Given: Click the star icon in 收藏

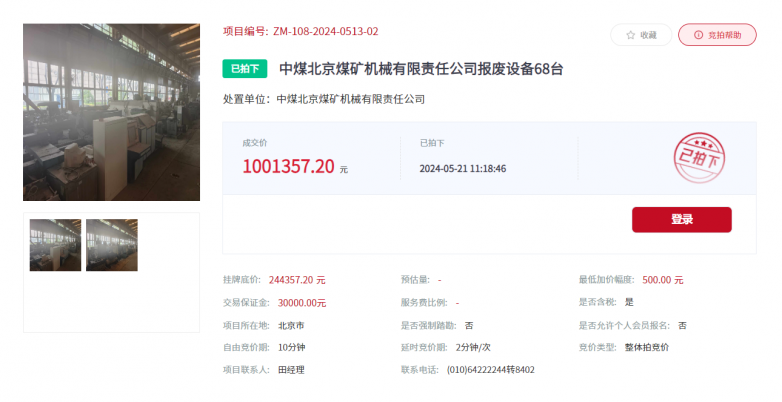Looking at the screenshot, I should click(630, 35).
